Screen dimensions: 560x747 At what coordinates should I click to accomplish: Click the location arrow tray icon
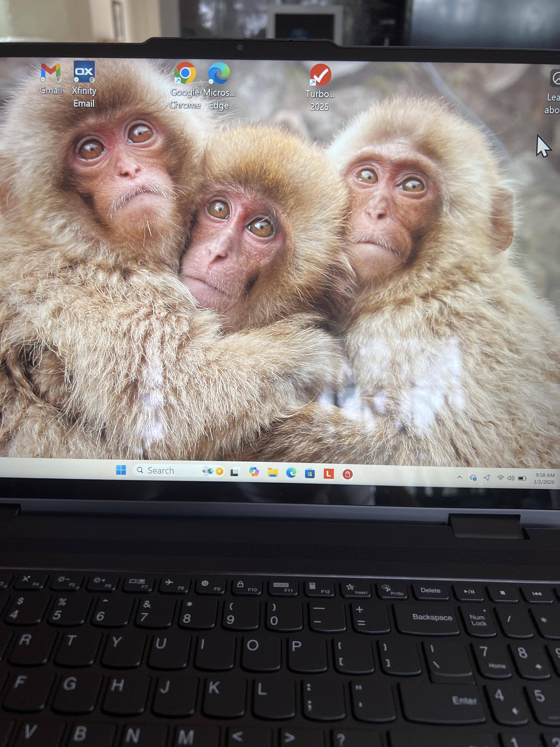tap(486, 477)
